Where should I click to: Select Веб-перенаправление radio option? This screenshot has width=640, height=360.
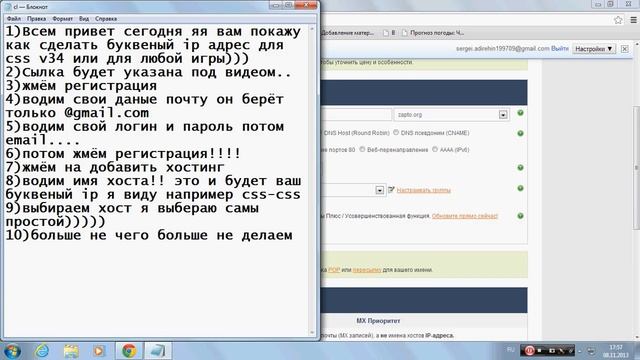coord(362,149)
